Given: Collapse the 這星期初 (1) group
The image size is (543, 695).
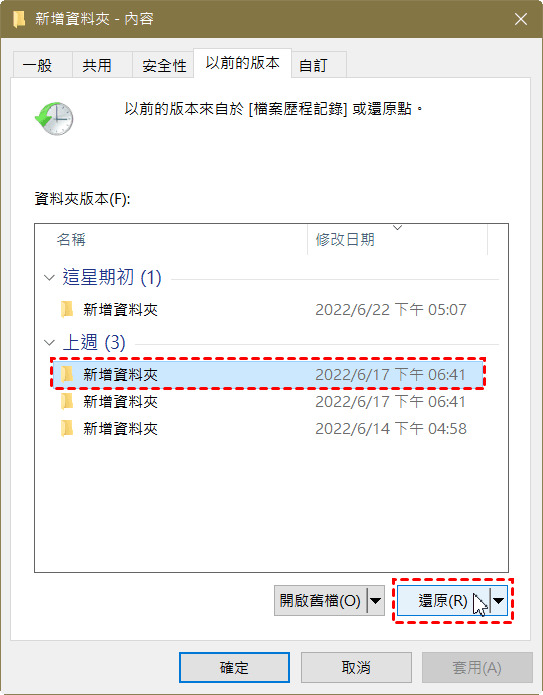Looking at the screenshot, I should pyautogui.click(x=49, y=278).
